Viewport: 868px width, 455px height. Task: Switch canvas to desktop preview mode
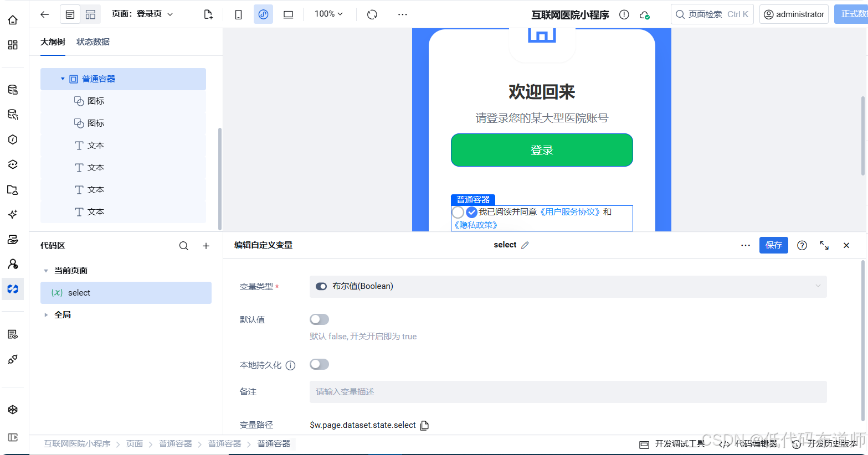pos(288,14)
